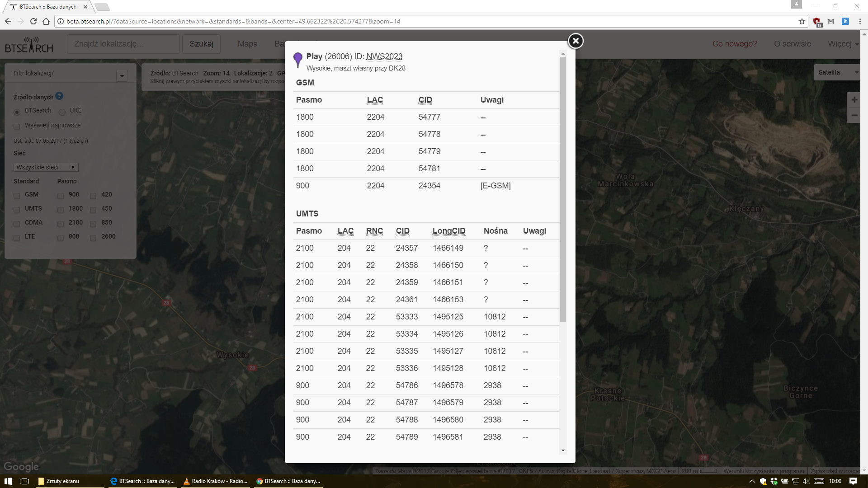Close the Play station details popup
868x488 pixels.
(x=576, y=41)
